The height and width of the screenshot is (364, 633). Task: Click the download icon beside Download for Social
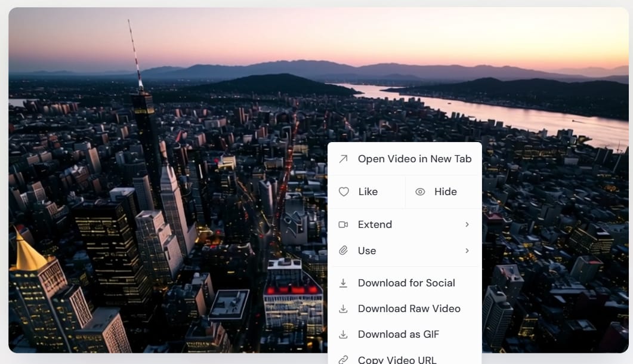[343, 283]
